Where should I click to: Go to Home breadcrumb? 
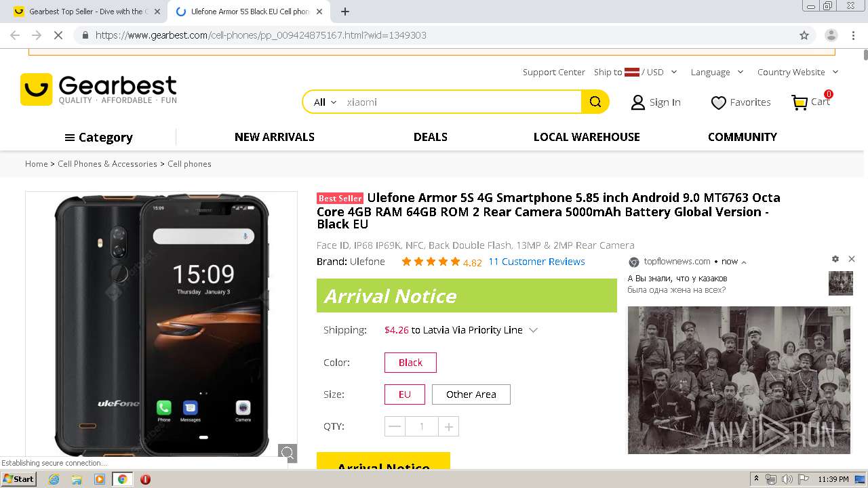tap(36, 164)
